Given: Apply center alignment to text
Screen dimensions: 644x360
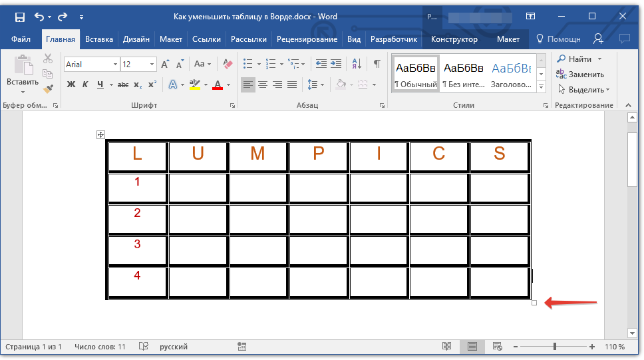Looking at the screenshot, I should (x=263, y=85).
